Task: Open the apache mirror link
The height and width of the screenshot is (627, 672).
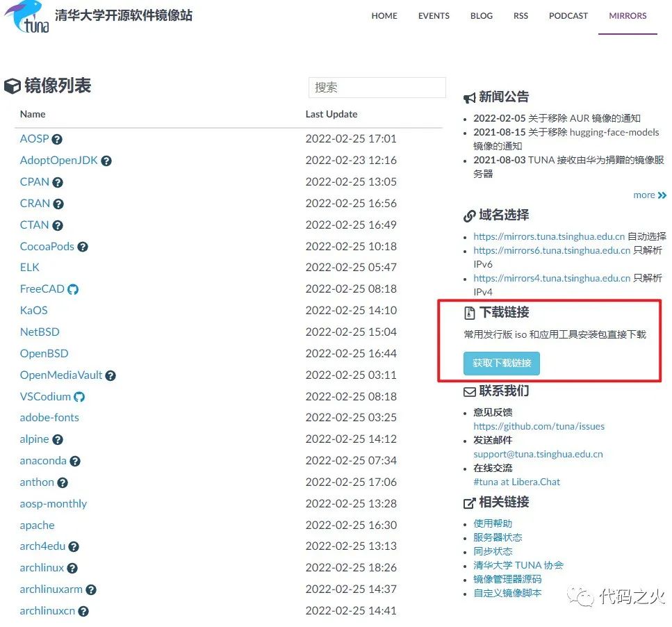Action: point(37,526)
